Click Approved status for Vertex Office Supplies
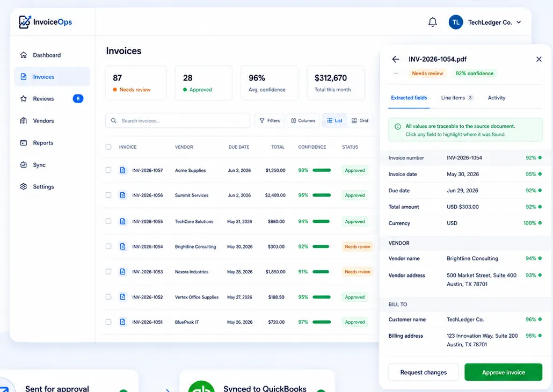 [355, 297]
